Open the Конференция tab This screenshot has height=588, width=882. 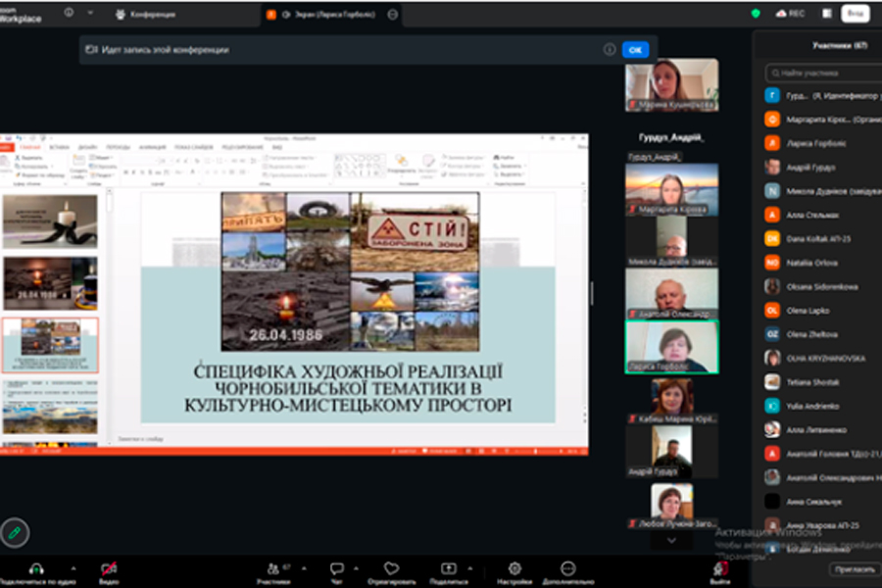click(146, 15)
